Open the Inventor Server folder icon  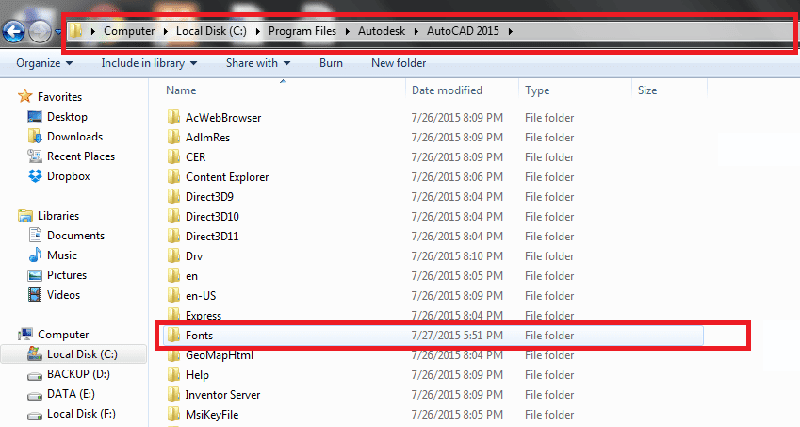174,395
